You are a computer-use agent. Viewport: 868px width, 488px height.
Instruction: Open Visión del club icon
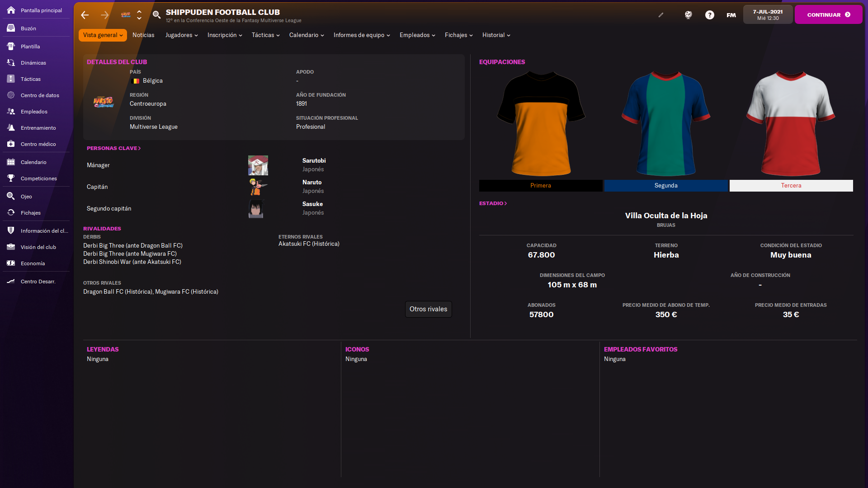[x=11, y=247]
